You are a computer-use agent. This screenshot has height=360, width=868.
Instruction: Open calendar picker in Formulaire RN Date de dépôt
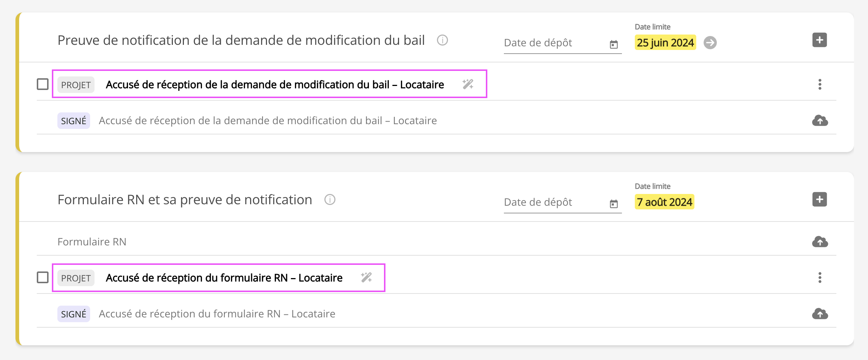click(x=613, y=204)
